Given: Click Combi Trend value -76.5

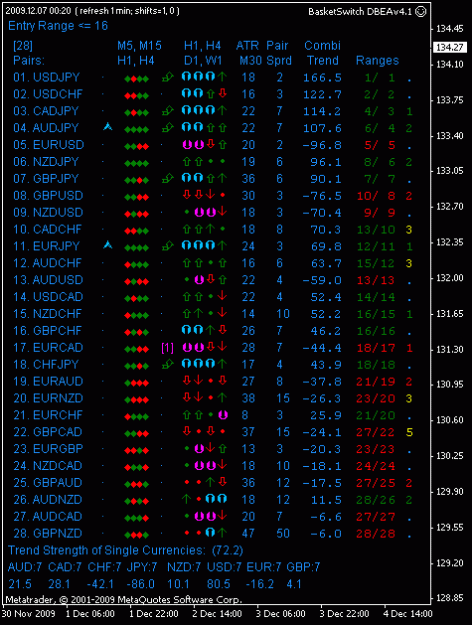Looking at the screenshot, I should (x=322, y=196).
